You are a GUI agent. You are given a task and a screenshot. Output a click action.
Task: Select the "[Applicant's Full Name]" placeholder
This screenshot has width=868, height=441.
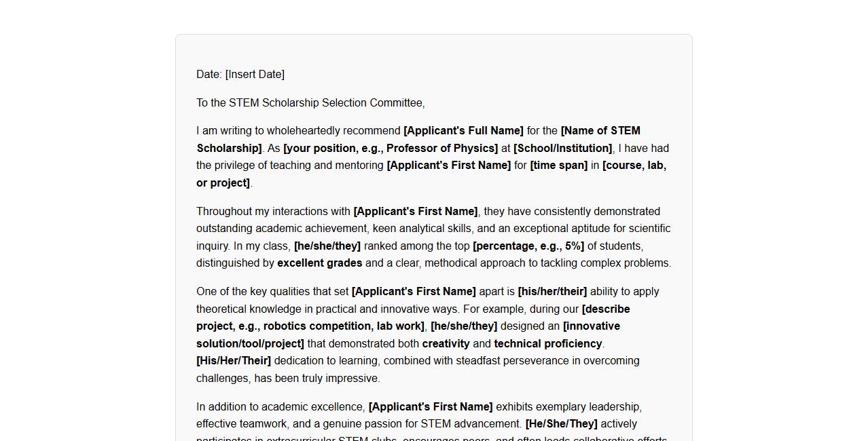[x=463, y=131]
